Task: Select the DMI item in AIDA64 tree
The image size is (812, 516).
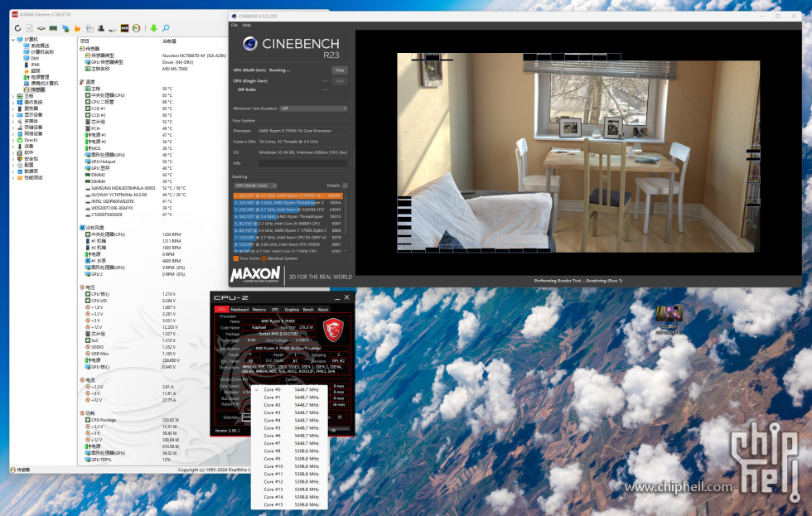Action: click(31, 59)
